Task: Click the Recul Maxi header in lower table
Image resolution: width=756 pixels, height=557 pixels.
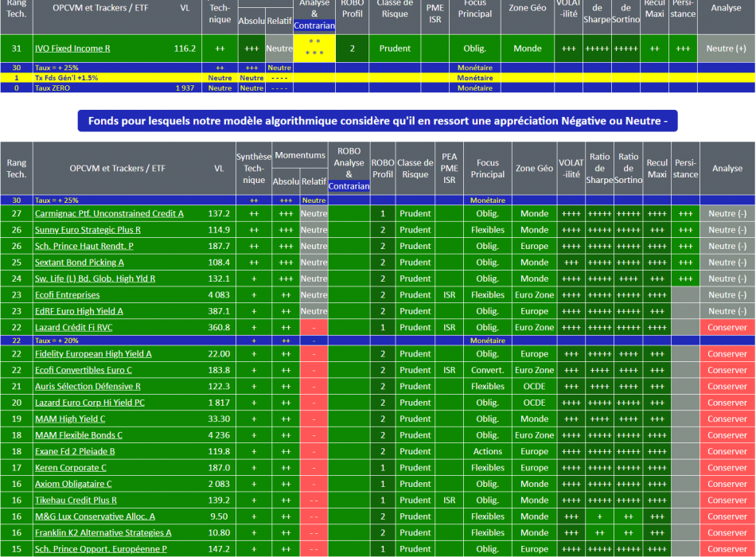Action: pos(657,169)
